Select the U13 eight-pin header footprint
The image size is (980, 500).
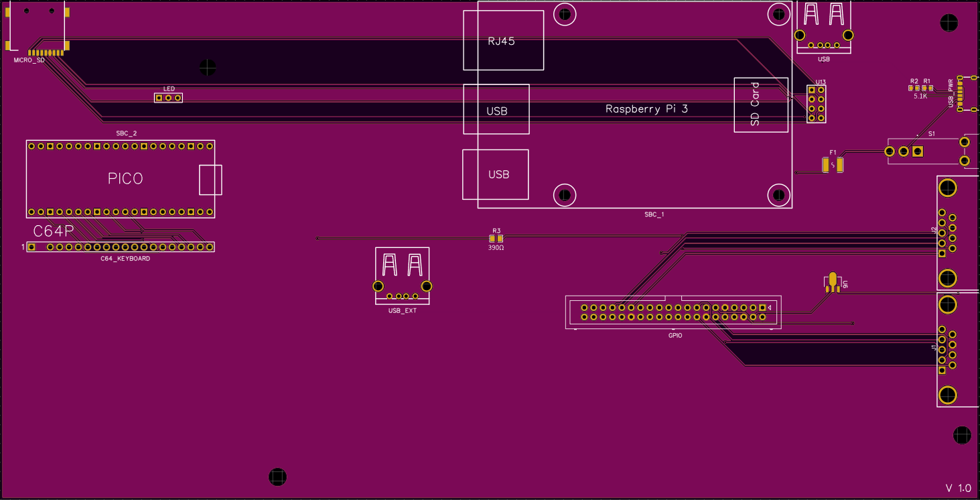coord(816,104)
